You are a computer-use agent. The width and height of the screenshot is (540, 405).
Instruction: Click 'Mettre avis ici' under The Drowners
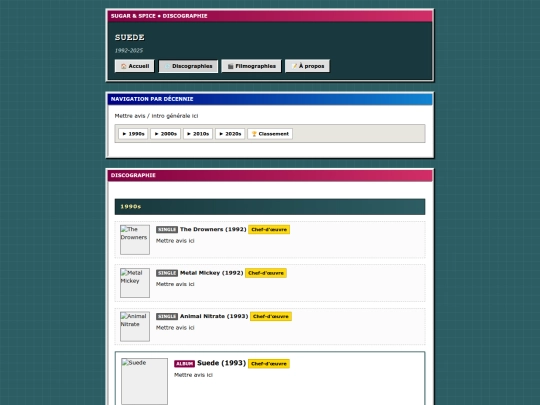[175, 241]
